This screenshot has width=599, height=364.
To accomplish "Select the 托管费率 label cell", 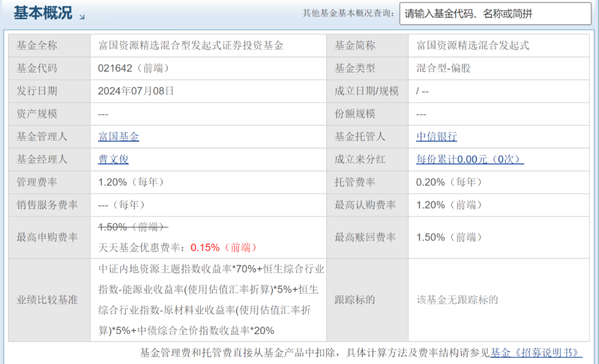I will pyautogui.click(x=368, y=182).
